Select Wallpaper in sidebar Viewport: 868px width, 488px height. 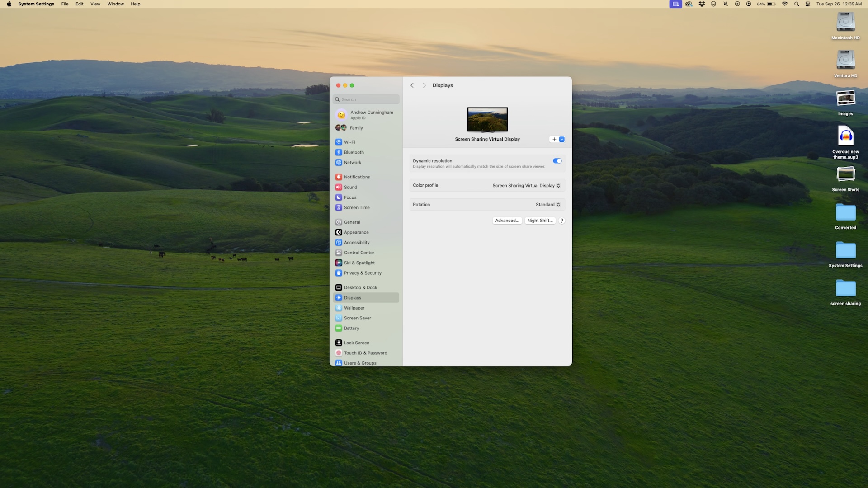coord(354,308)
